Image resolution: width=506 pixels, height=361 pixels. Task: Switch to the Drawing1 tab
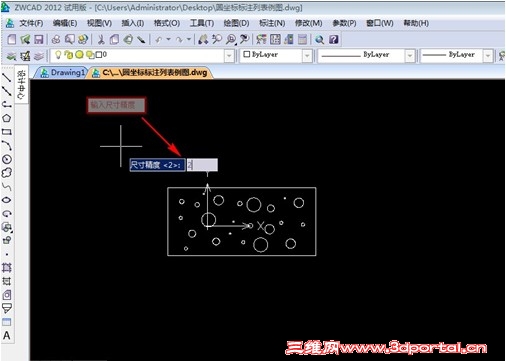point(62,72)
